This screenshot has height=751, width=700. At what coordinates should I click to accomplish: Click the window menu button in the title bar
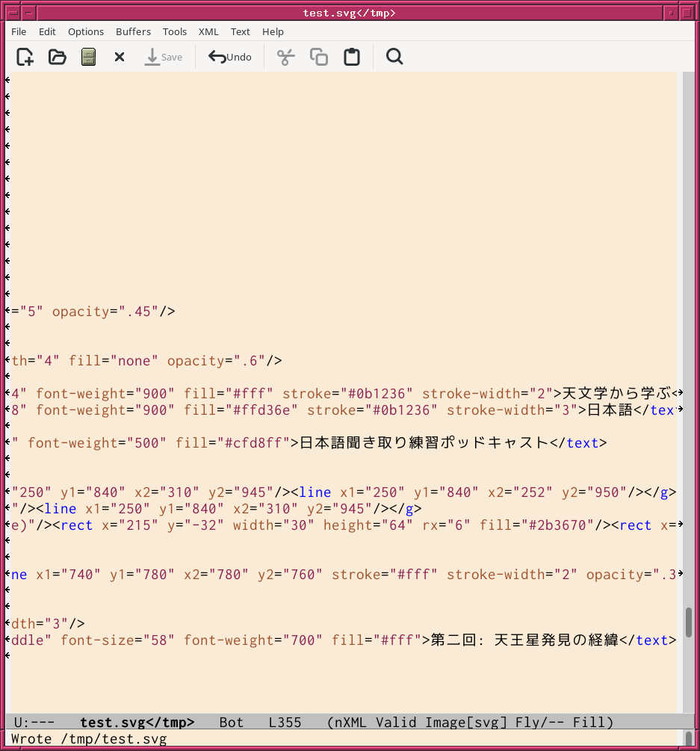point(13,13)
